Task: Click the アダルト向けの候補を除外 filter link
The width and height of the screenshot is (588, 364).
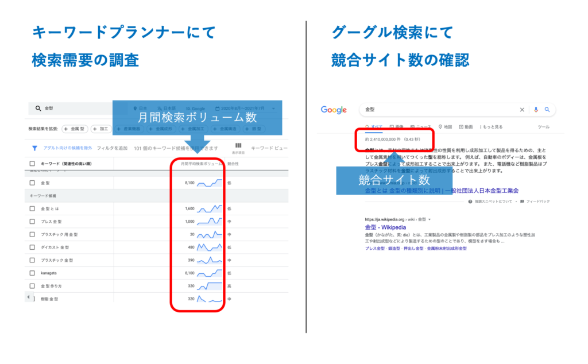Action: [x=68, y=148]
